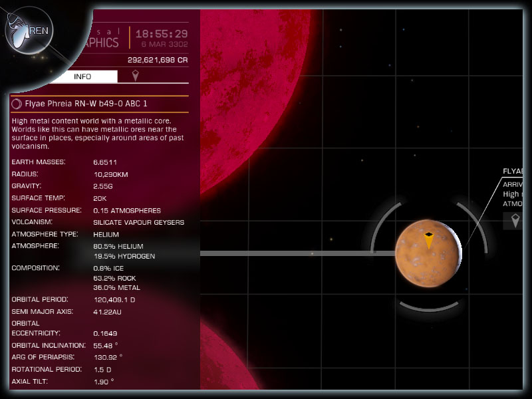
Task: Click the arg of periapsis value 130.92°
Action: click(108, 358)
